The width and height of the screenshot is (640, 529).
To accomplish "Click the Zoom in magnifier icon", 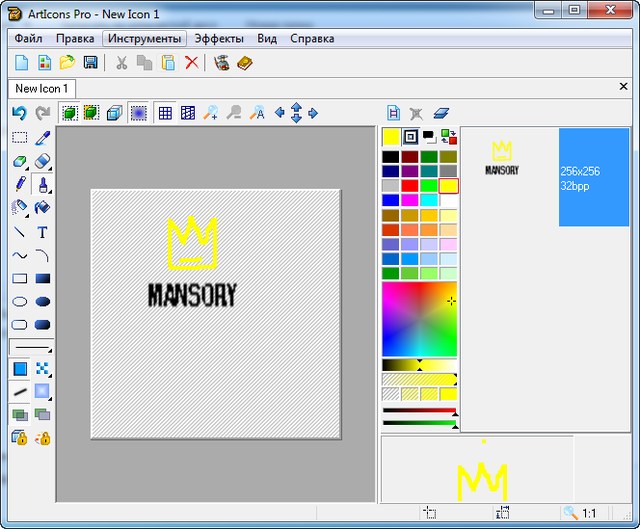I will pyautogui.click(x=211, y=113).
